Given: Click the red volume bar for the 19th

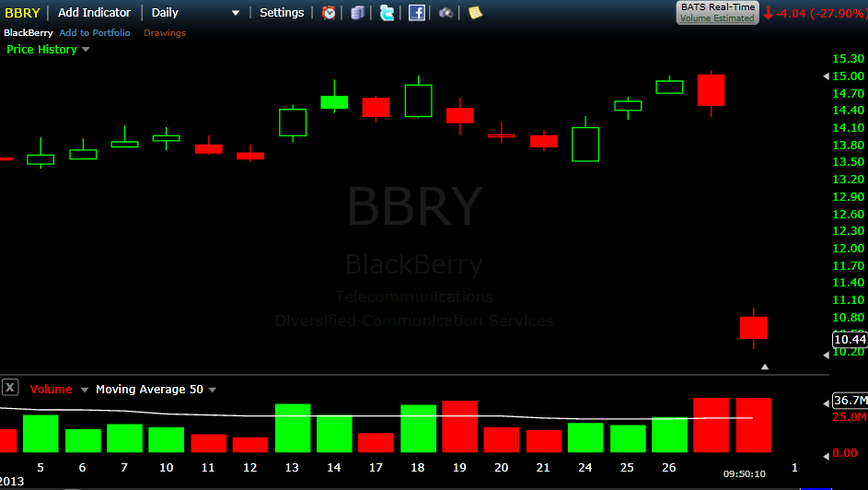Looking at the screenshot, I should 459,426.
